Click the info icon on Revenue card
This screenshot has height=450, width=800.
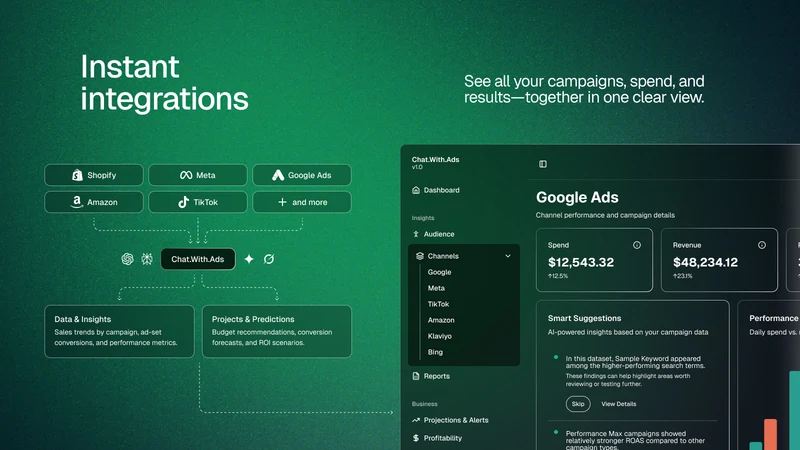pyautogui.click(x=762, y=245)
